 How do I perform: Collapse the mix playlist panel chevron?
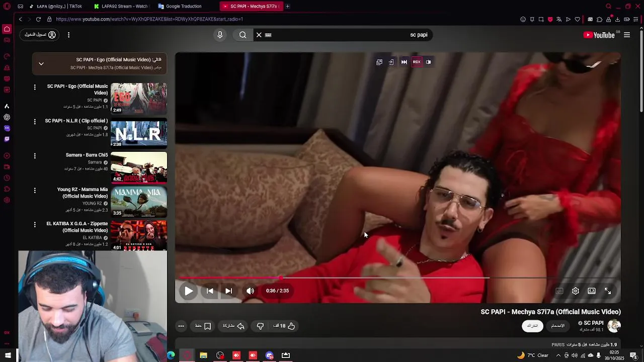(41, 64)
